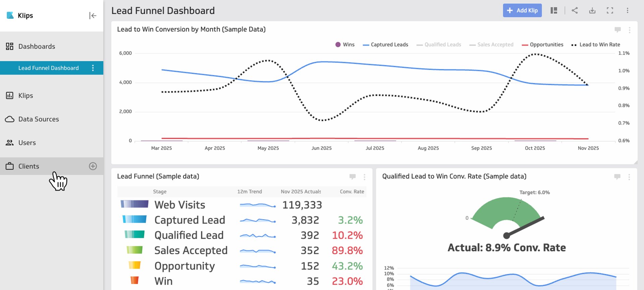Open the dashboard layout icon
This screenshot has width=644, height=290.
[x=554, y=11]
